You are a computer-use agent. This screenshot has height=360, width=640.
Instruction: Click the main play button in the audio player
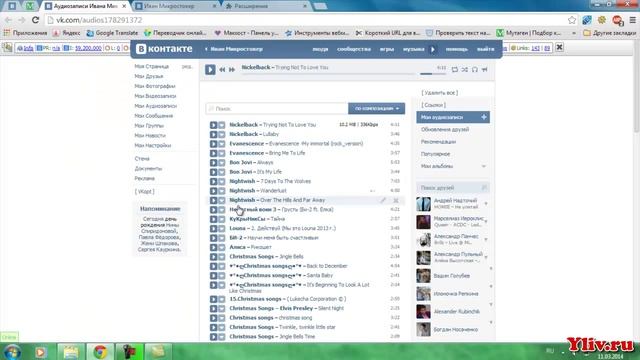(x=210, y=69)
